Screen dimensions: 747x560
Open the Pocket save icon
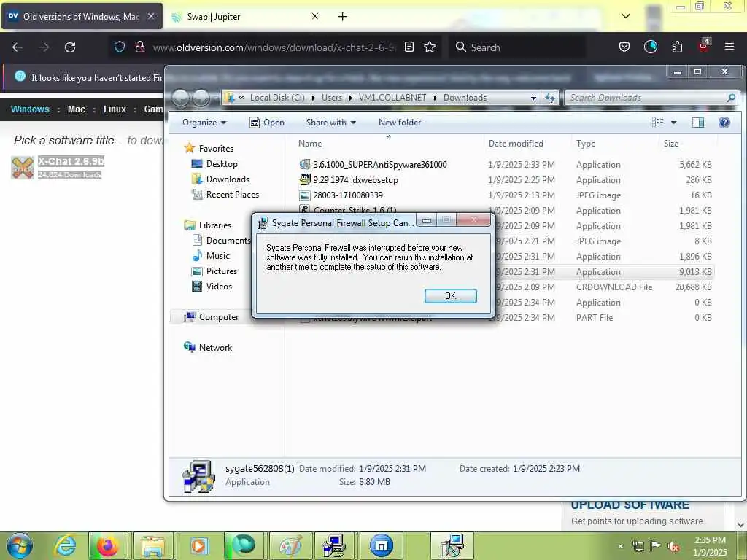pyautogui.click(x=624, y=47)
